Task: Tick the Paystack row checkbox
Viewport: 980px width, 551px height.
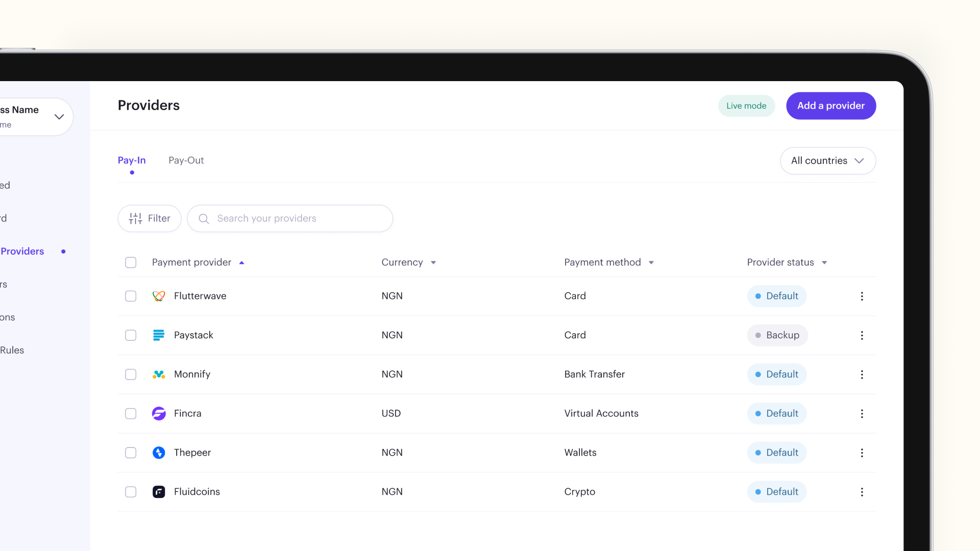Action: tap(131, 335)
